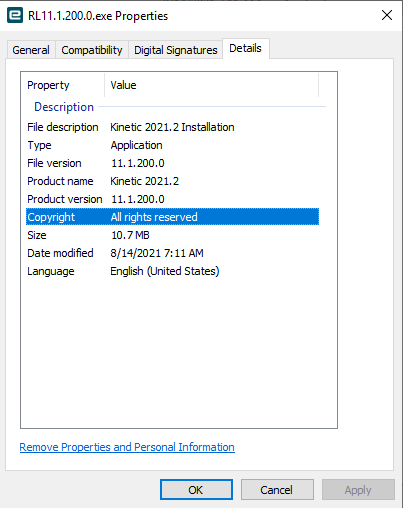Click the Property column header
This screenshot has height=508, width=403.
pyautogui.click(x=63, y=85)
